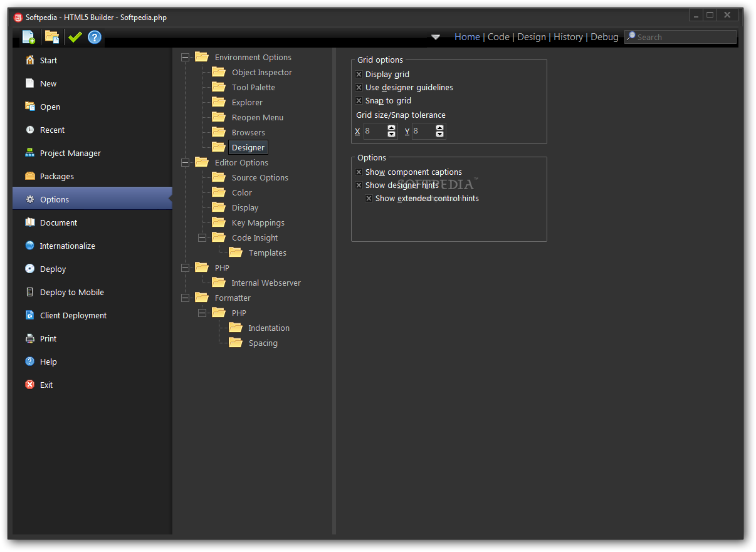The height and width of the screenshot is (552, 756).
Task: Collapse the Code Insight tree node
Action: click(202, 237)
